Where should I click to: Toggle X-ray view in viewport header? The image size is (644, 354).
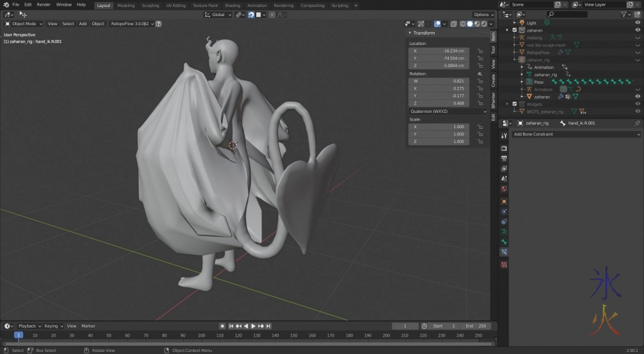coord(453,24)
